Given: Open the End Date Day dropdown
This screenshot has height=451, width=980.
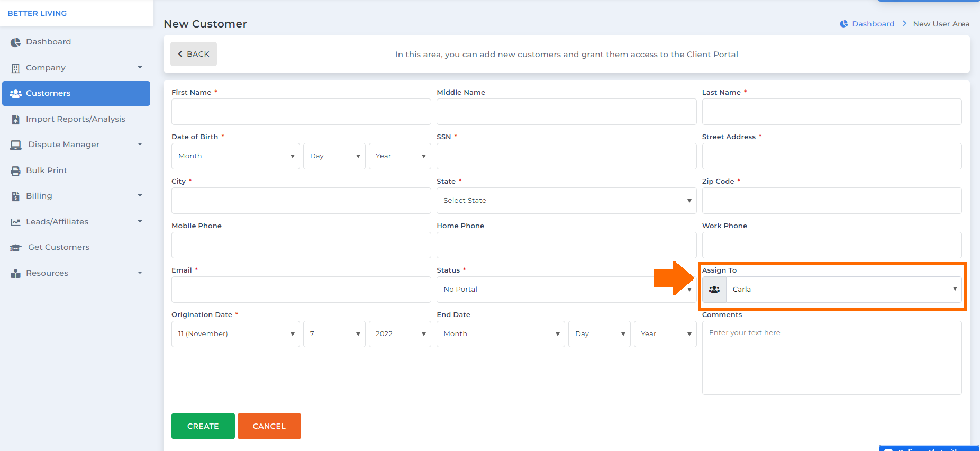Looking at the screenshot, I should pos(600,334).
